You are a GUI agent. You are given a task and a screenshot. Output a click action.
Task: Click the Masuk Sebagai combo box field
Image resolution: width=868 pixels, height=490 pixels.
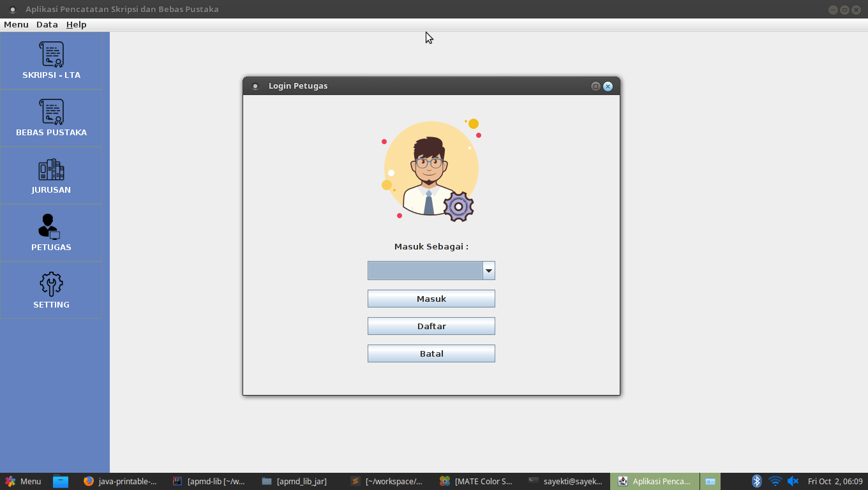pyautogui.click(x=425, y=271)
